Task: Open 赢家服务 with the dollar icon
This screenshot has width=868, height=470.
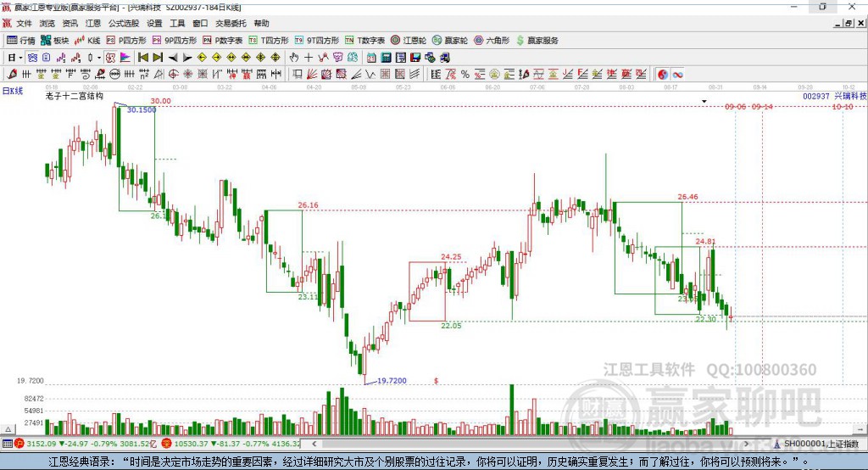Action: click(537, 41)
